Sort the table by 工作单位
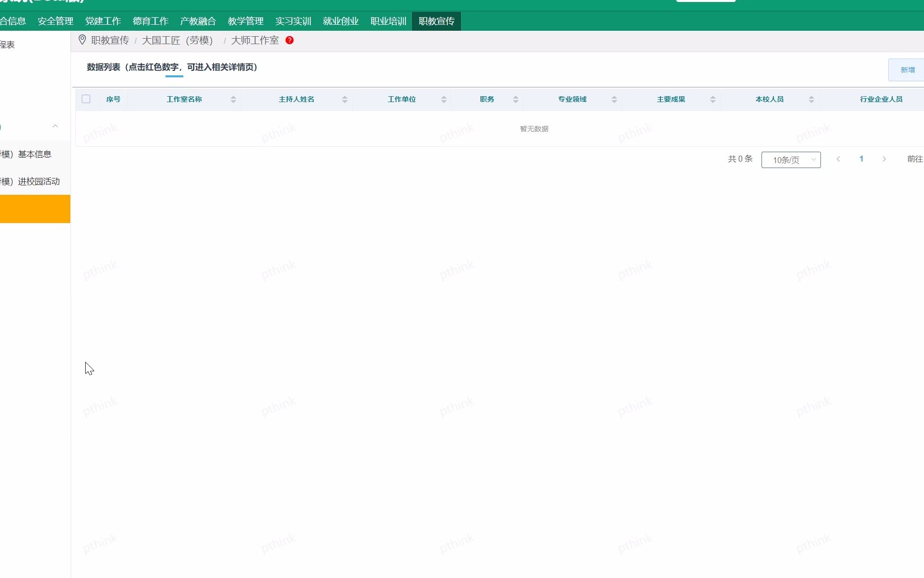The image size is (924, 578). coord(443,99)
